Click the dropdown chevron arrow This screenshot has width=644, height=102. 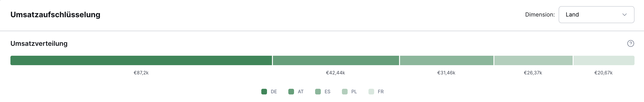tap(624, 15)
